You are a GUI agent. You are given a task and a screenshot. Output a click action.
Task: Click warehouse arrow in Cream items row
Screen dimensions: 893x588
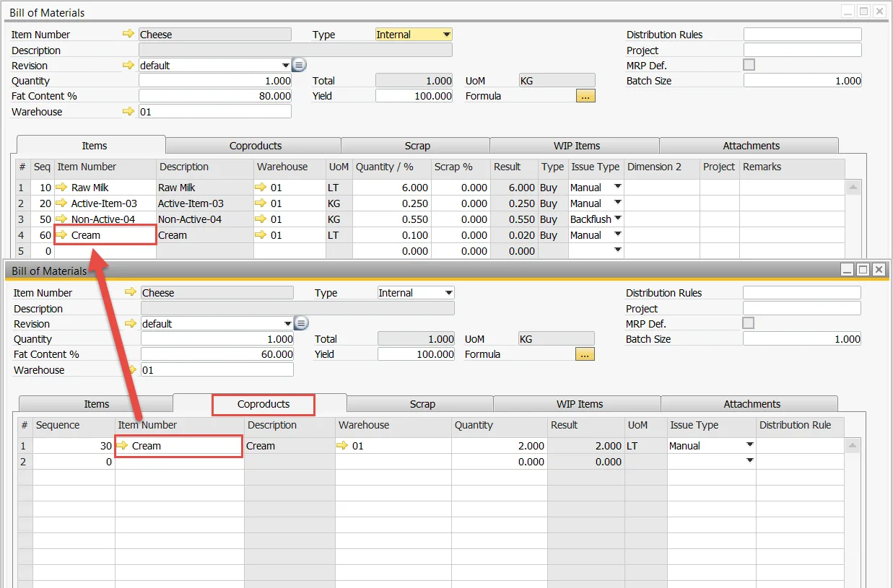coord(261,235)
